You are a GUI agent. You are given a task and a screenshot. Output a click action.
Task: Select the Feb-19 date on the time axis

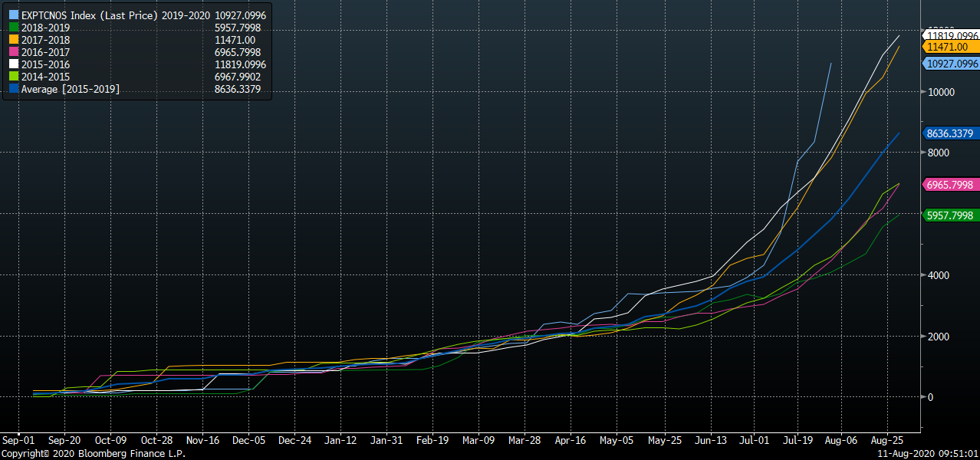point(432,441)
